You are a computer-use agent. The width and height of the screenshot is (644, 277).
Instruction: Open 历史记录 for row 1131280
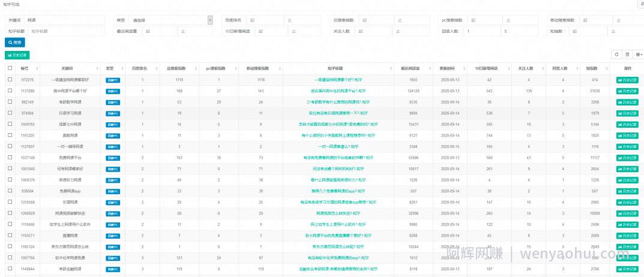click(x=627, y=91)
